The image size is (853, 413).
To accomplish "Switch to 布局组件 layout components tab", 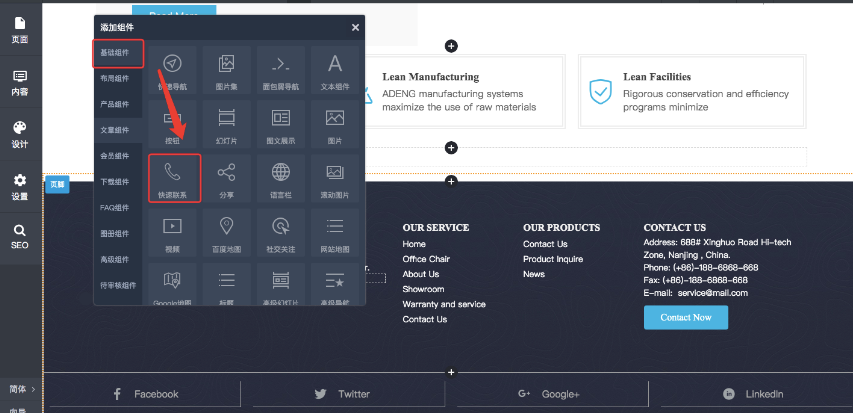I will tap(116, 78).
